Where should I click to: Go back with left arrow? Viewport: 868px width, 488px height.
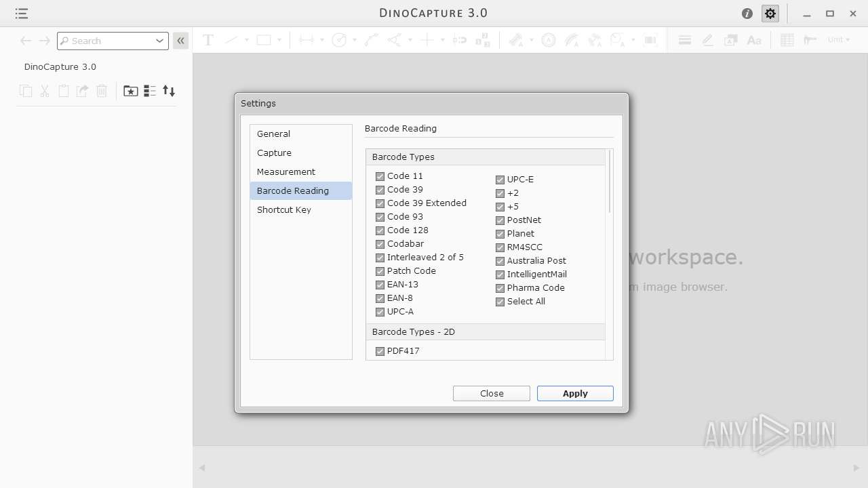[x=26, y=41]
